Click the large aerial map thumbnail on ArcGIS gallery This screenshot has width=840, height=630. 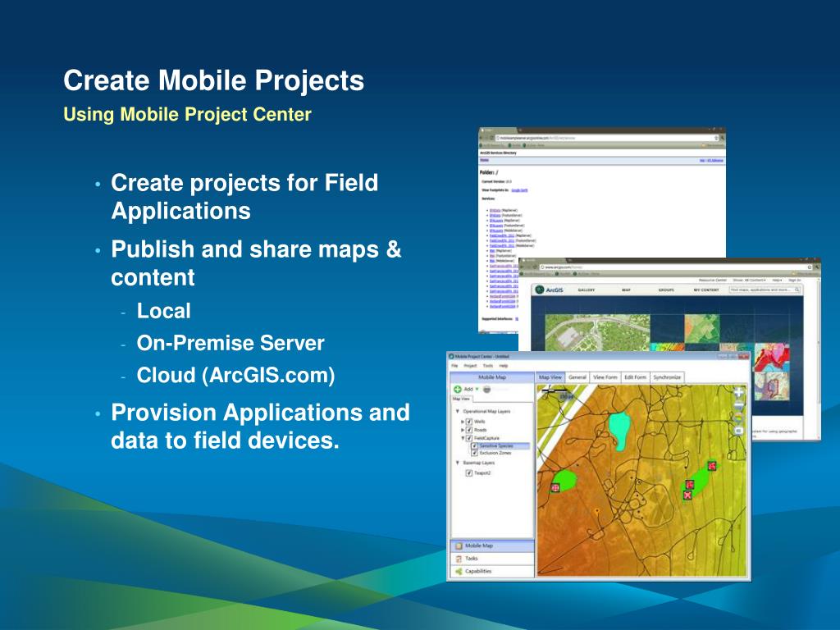[597, 333]
